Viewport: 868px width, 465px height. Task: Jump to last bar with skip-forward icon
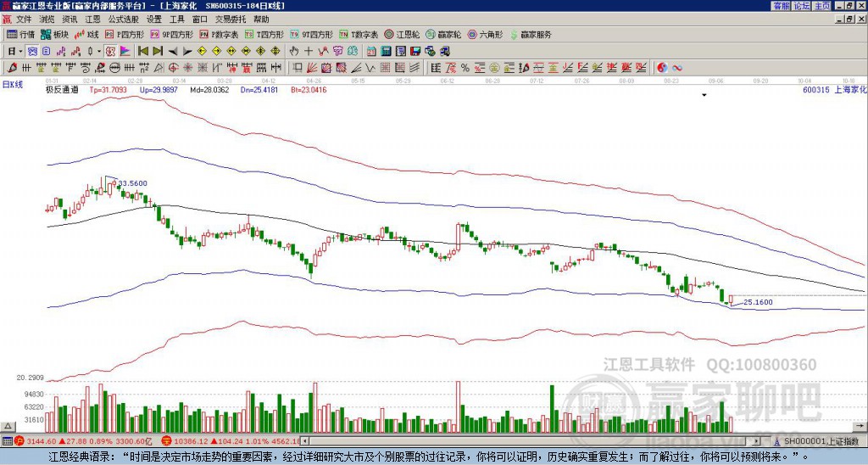pyautogui.click(x=158, y=52)
